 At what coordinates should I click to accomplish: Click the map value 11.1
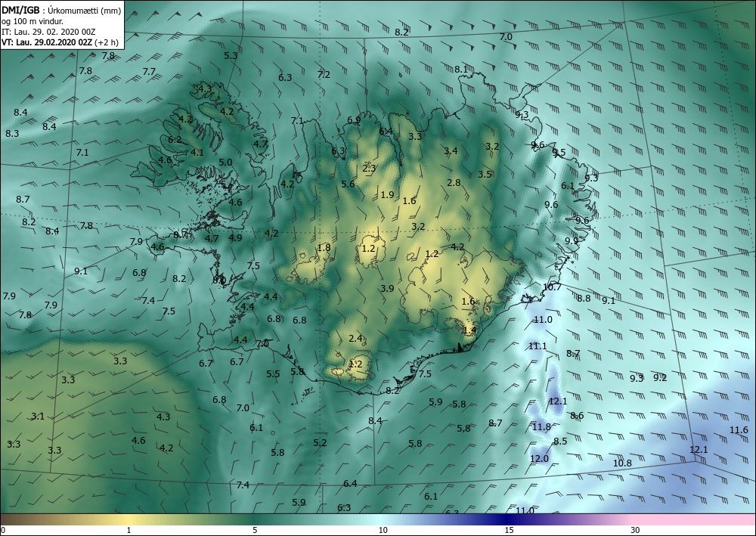tap(538, 345)
